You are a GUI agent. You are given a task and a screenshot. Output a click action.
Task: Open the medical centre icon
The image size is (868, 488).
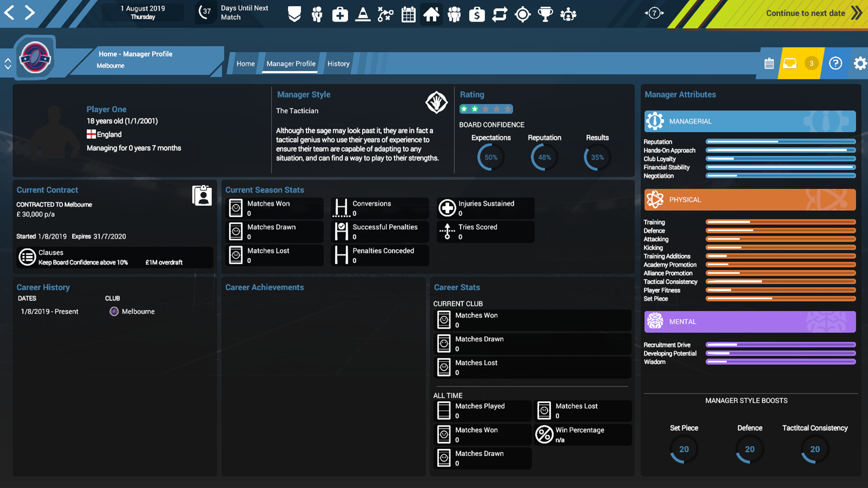click(340, 14)
